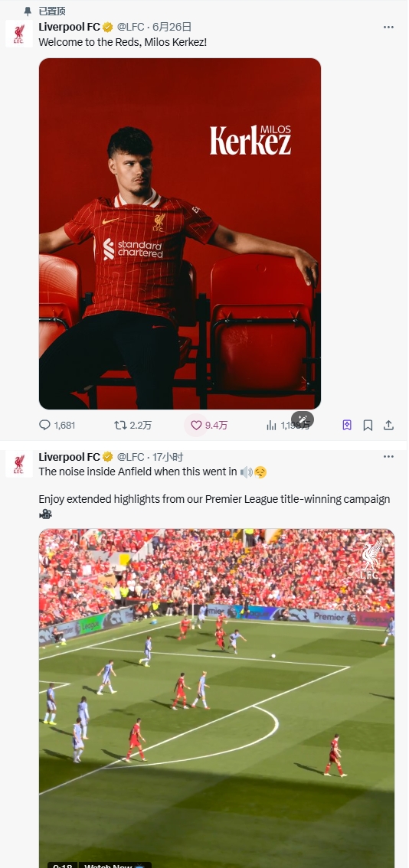Image resolution: width=409 pixels, height=868 pixels.
Task: View analytics of the Kerkez tweet
Action: 288,425
